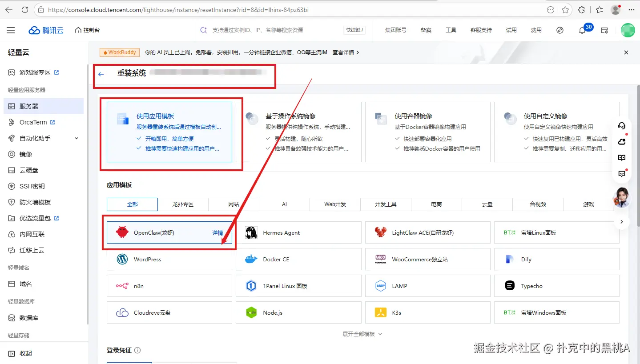The width and height of the screenshot is (640, 364).
Task: Open 游戏服专区 in the sidebar
Action: tap(44, 72)
